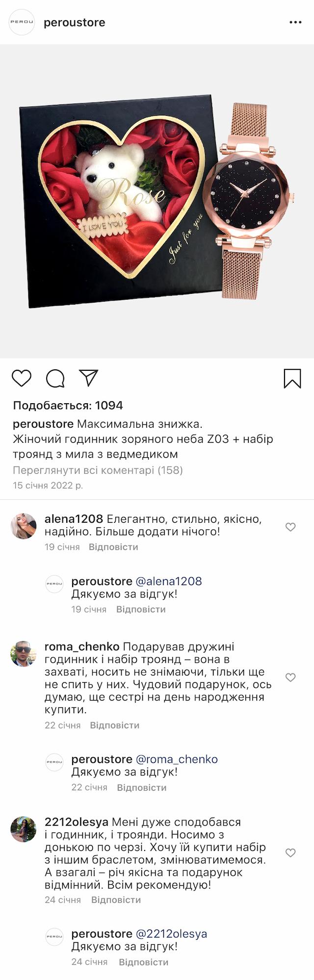Open the watch and rose box photo

[157, 201]
